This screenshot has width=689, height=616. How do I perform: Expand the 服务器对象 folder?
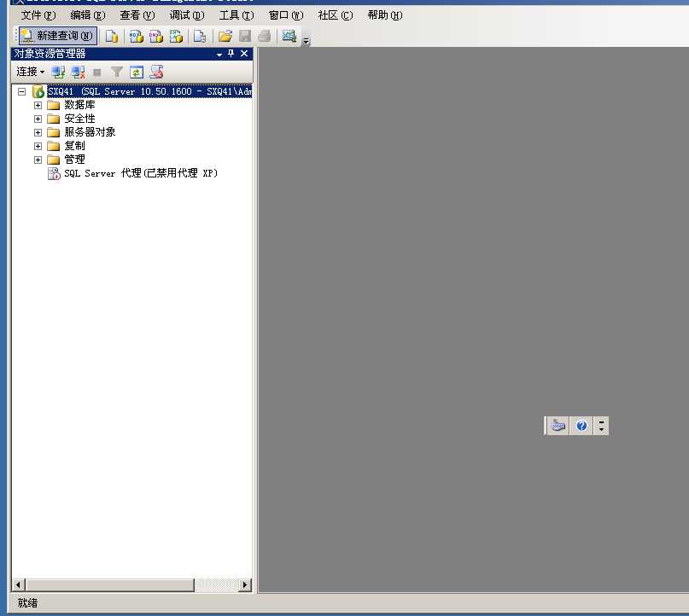(38, 132)
